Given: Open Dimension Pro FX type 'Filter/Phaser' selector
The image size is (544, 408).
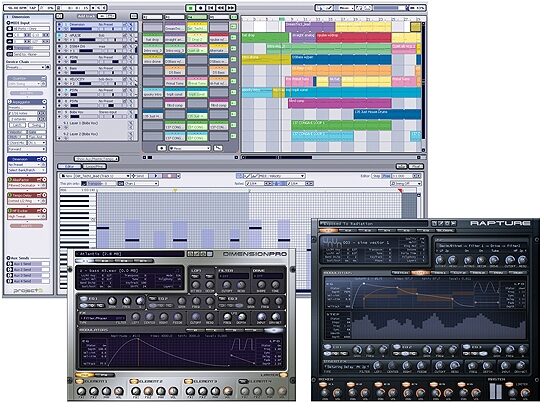Looking at the screenshot, I should (x=102, y=318).
